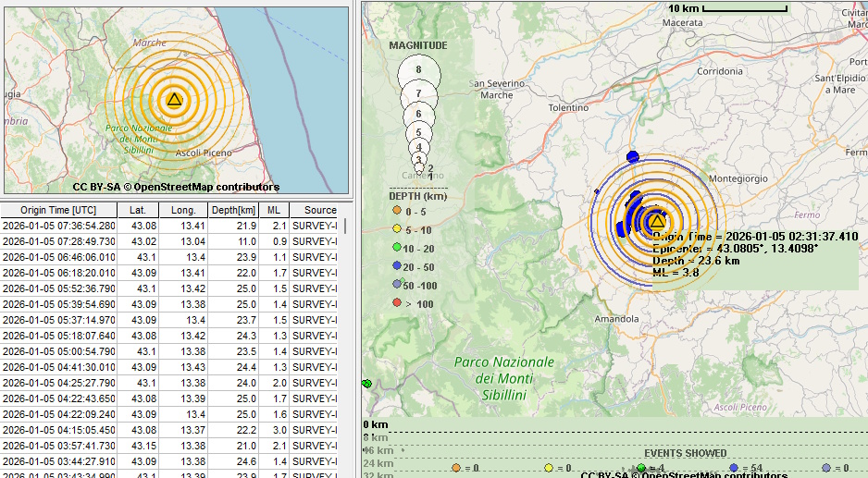The image size is (868, 478).
Task: Click the green event marker at the left map edge
Action: click(x=366, y=383)
